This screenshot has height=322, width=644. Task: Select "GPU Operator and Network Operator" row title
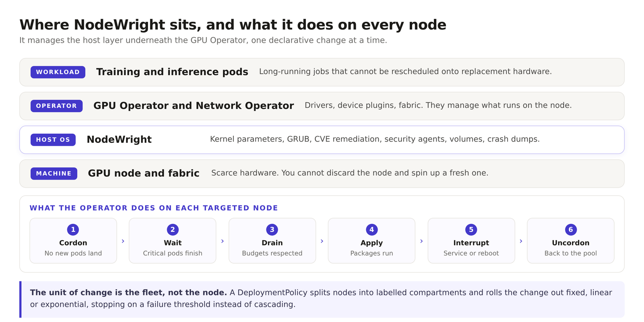pyautogui.click(x=194, y=105)
